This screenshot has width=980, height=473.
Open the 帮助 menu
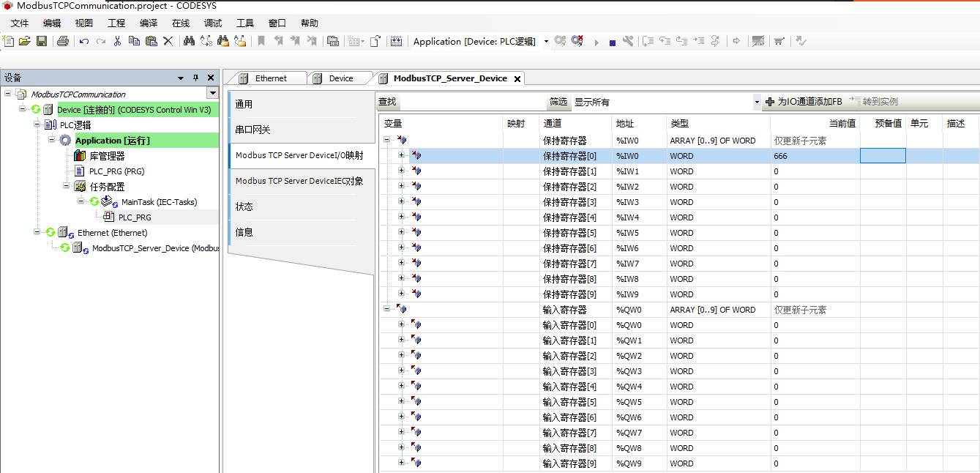pyautogui.click(x=310, y=23)
